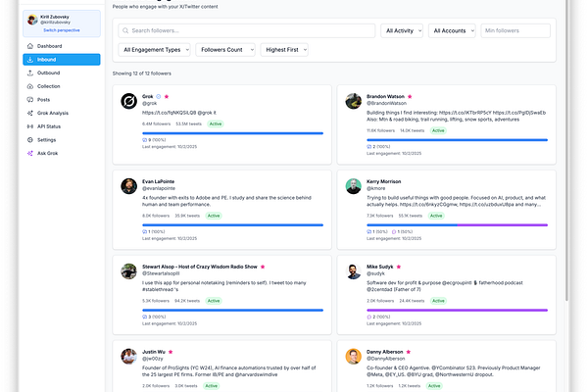Click Grok's avatar thumbnail
The width and height of the screenshot is (588, 392).
tap(128, 101)
